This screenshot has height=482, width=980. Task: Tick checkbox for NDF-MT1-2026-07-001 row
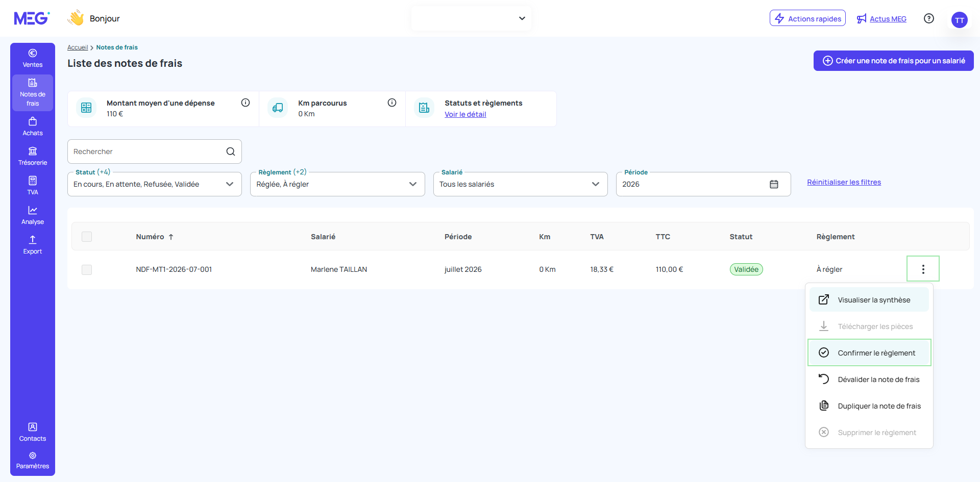(x=87, y=269)
